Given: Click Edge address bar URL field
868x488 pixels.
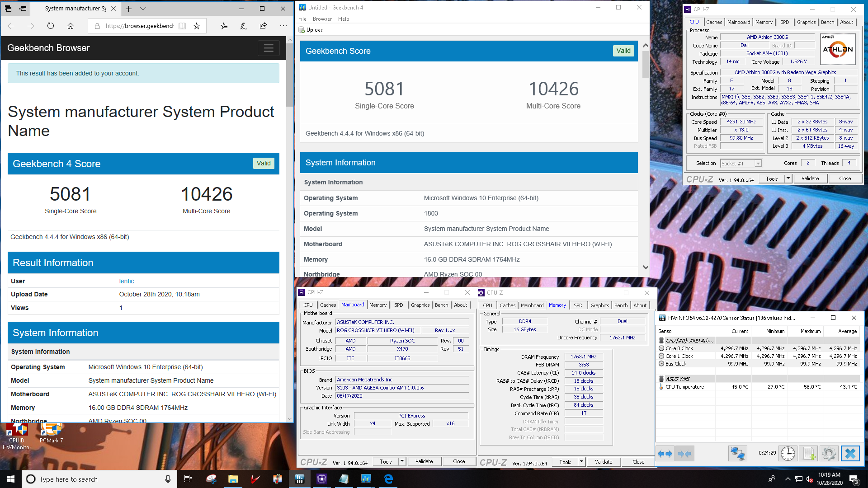Looking at the screenshot, I should (x=140, y=26).
